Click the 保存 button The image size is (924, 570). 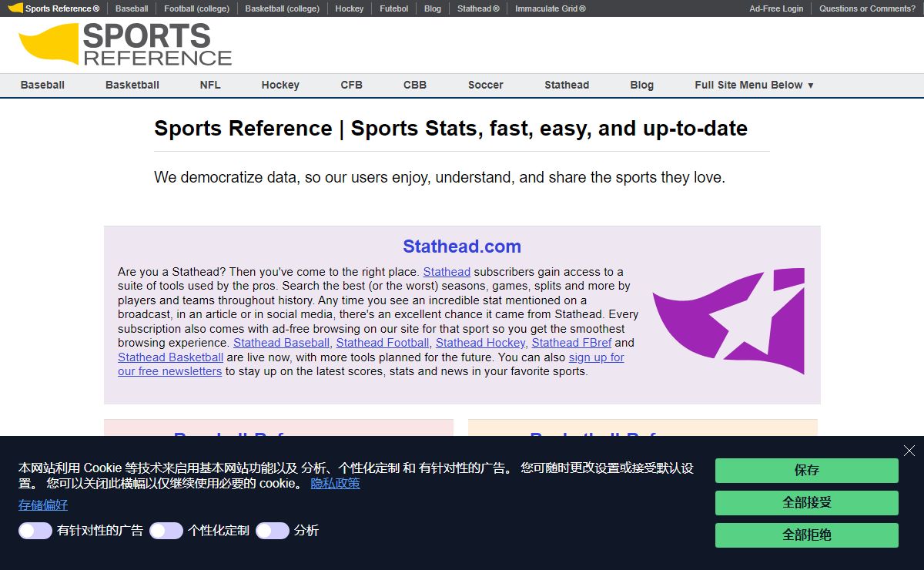click(x=807, y=471)
